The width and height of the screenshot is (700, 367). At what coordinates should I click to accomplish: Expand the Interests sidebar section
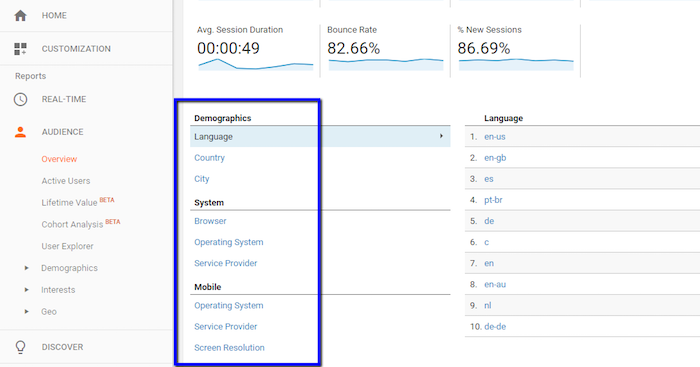pos(58,290)
